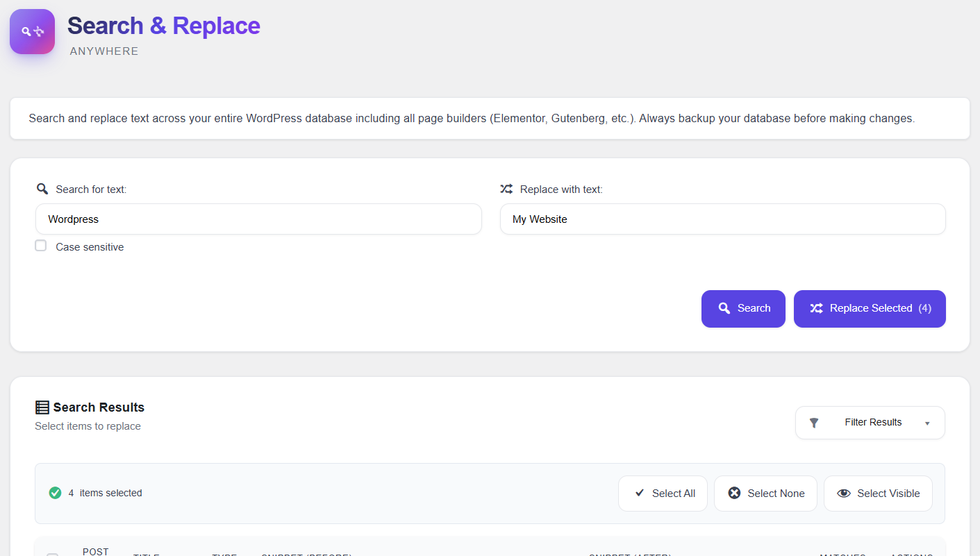Click the POST column header
The image size is (980, 556).
tap(95, 551)
